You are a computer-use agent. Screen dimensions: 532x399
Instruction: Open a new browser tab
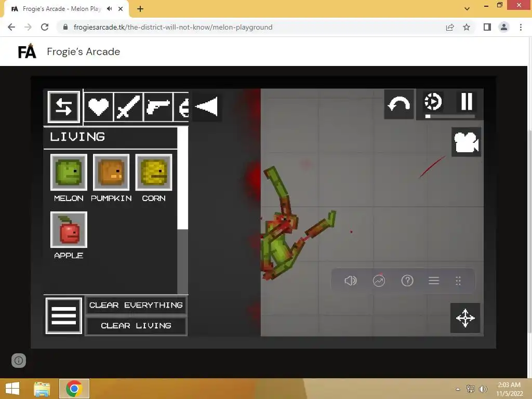(140, 9)
